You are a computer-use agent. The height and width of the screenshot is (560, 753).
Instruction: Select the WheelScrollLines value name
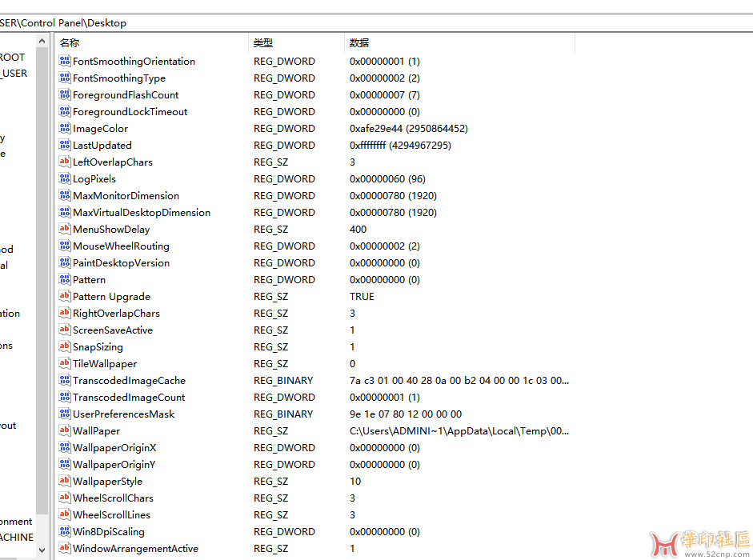[x=111, y=515]
